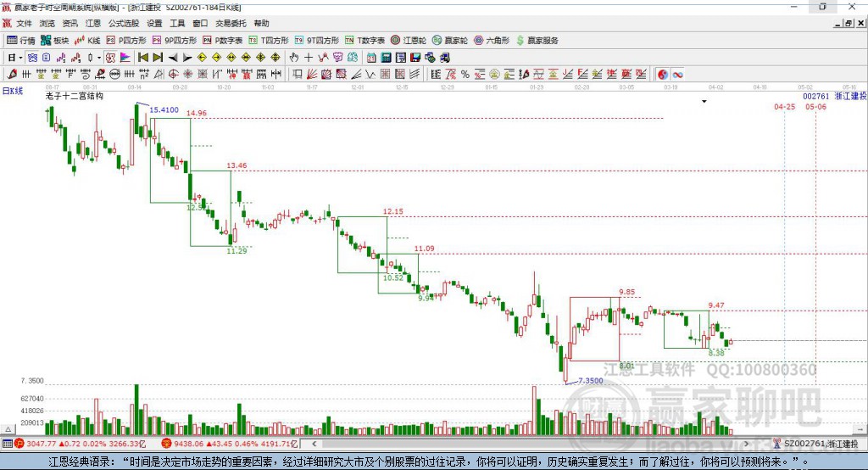The height and width of the screenshot is (470, 868).
Task: Open the 帮助 menu
Action: (x=261, y=23)
